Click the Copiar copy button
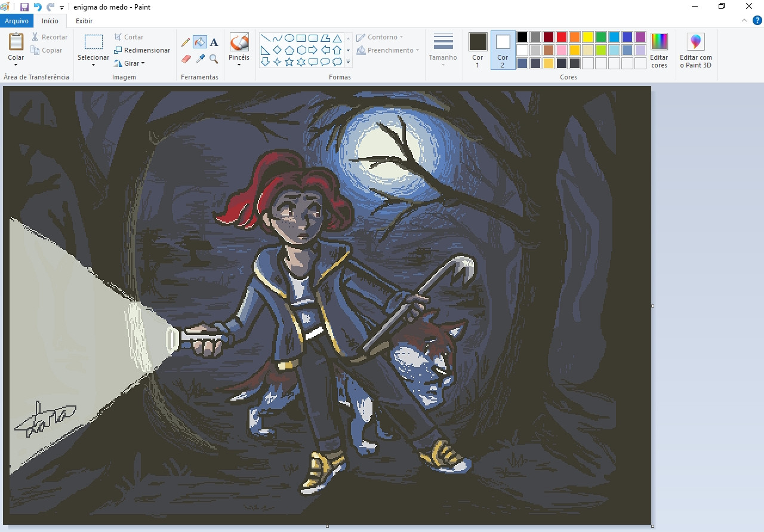 point(47,50)
